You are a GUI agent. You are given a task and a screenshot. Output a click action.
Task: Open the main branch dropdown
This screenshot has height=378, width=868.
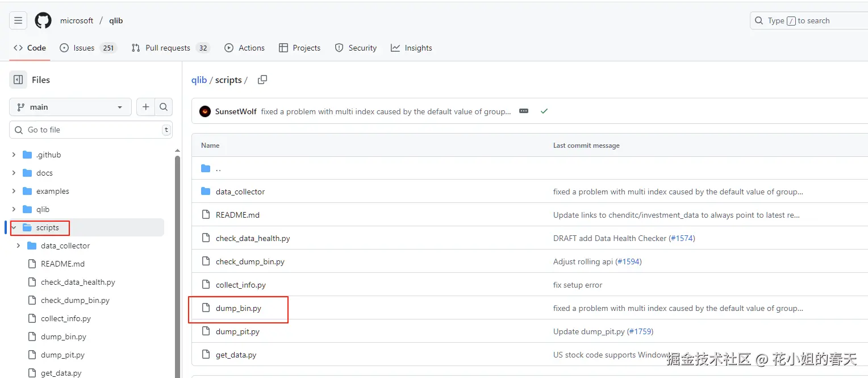click(70, 107)
